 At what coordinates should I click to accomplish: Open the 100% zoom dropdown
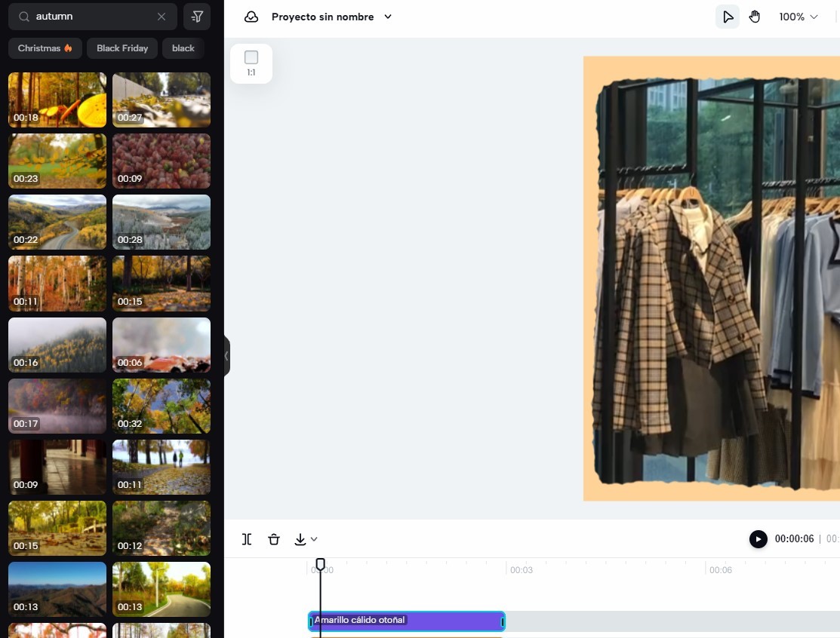(x=798, y=17)
